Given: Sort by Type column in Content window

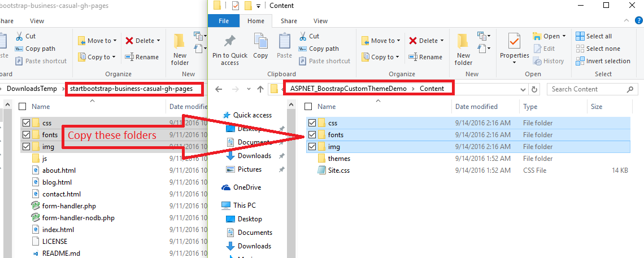Looking at the screenshot, I should (530, 107).
